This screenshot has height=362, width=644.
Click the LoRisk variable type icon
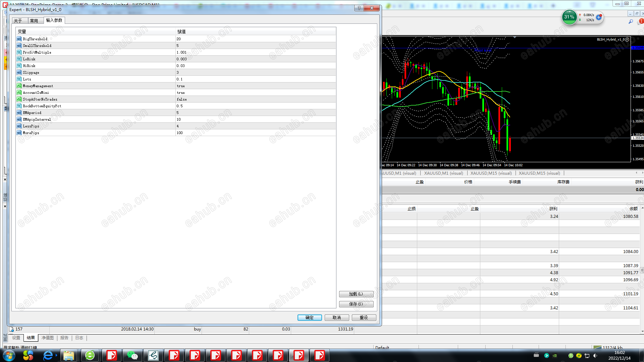tap(19, 59)
